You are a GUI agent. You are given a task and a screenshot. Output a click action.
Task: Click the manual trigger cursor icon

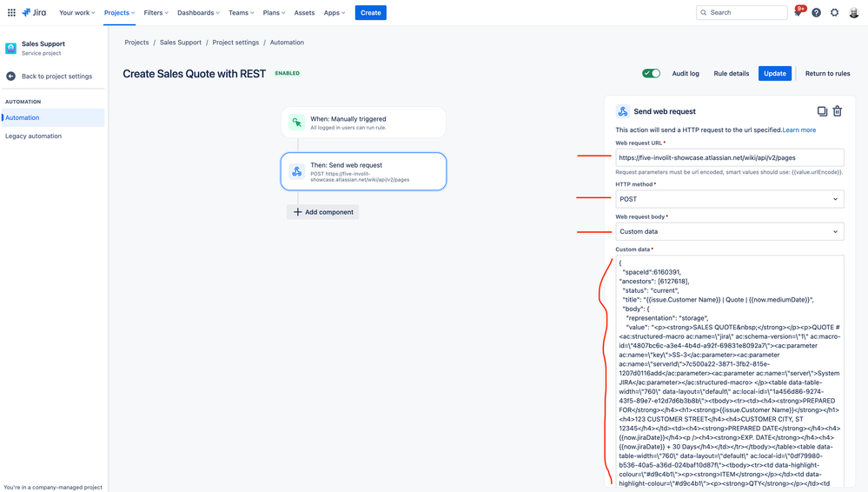(x=296, y=123)
